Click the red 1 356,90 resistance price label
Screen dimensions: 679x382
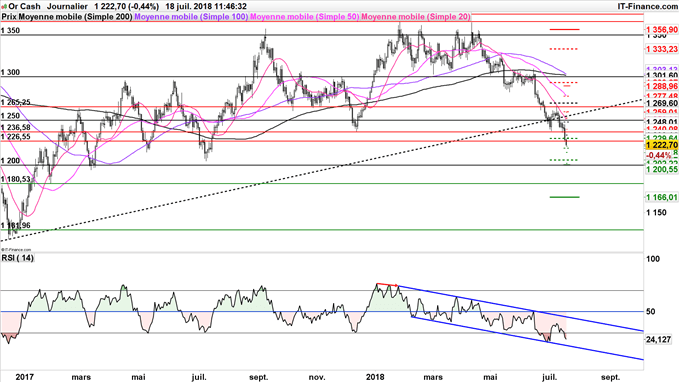(662, 29)
